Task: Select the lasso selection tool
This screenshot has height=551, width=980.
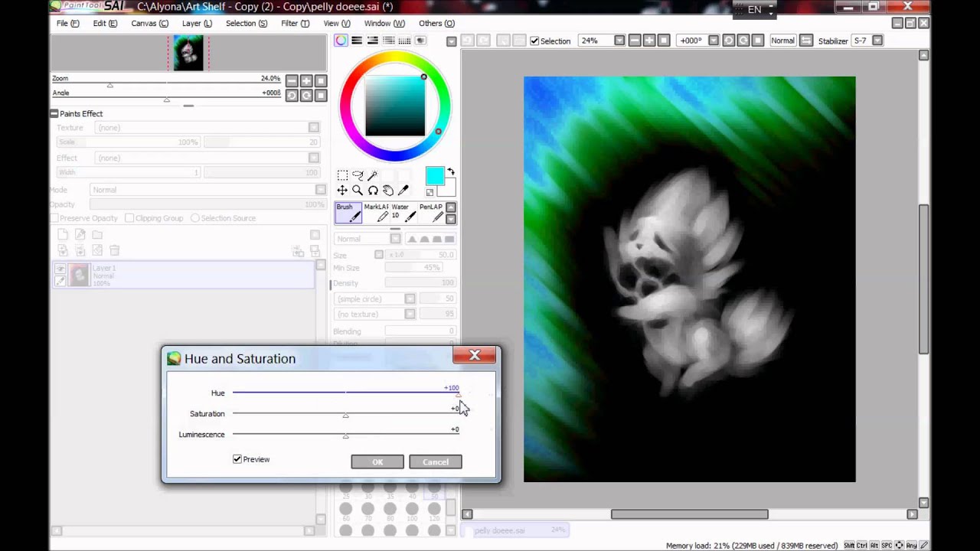Action: click(x=358, y=176)
